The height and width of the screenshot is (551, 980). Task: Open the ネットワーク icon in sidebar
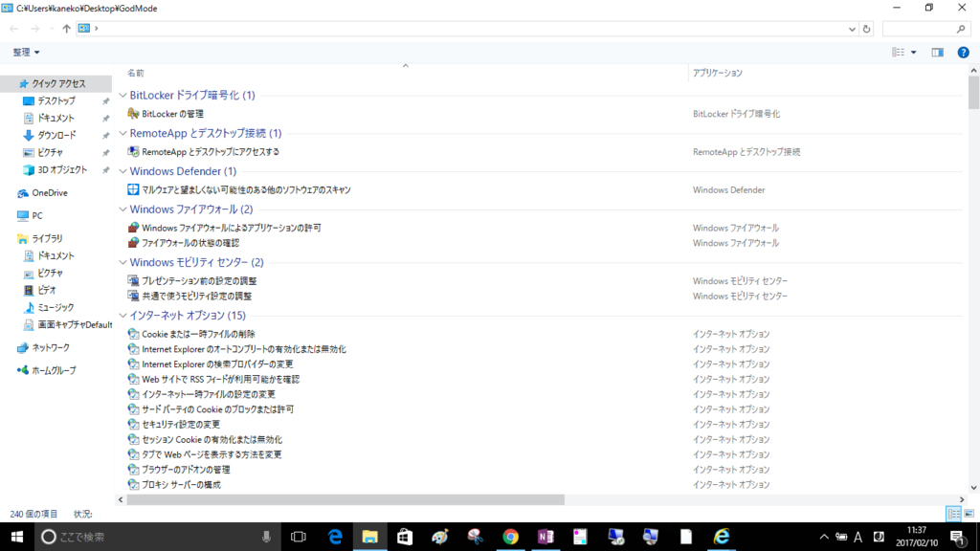coord(23,348)
